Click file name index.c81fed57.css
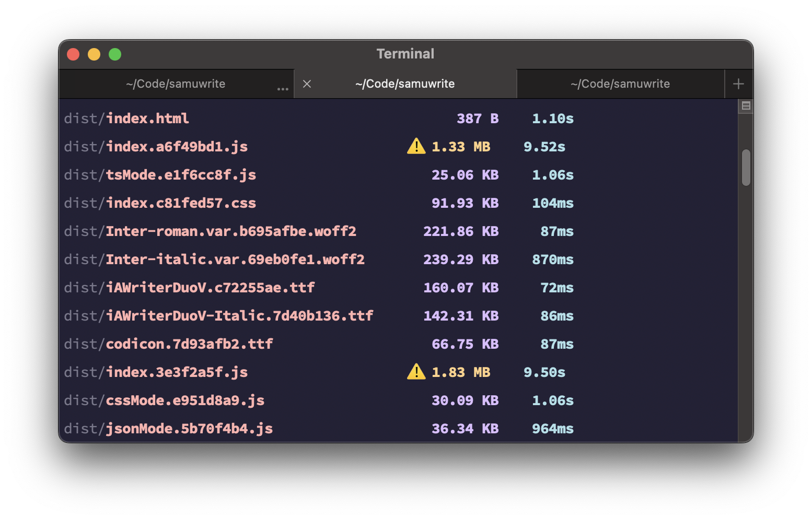Image resolution: width=812 pixels, height=520 pixels. point(181,203)
